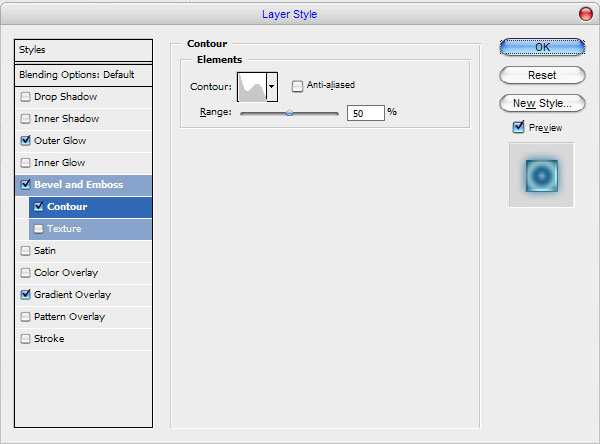Viewport: 600px width, 444px height.
Task: Enable the Pattern Overlay checkbox
Action: pyautogui.click(x=25, y=317)
